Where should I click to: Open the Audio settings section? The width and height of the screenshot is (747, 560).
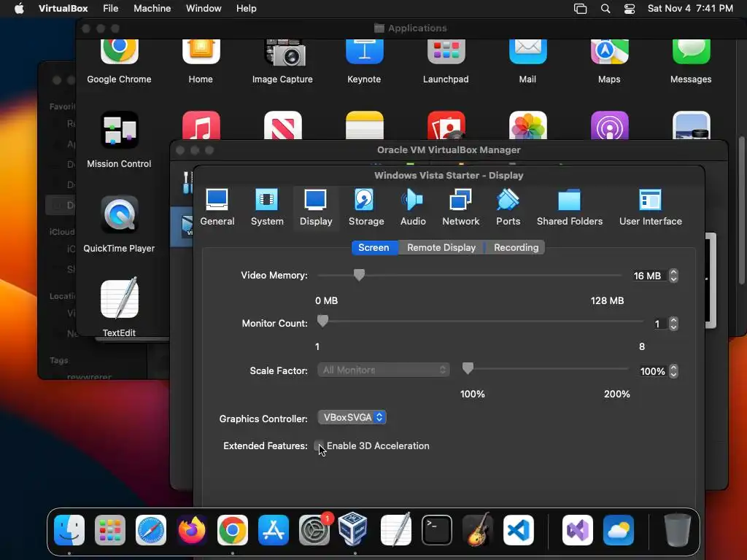pyautogui.click(x=413, y=208)
